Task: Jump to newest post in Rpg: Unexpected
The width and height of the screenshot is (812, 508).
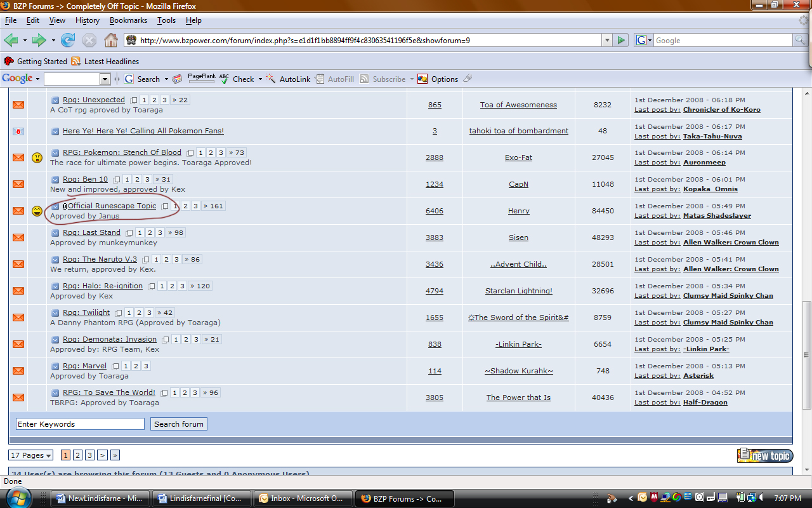Action: tap(55, 100)
